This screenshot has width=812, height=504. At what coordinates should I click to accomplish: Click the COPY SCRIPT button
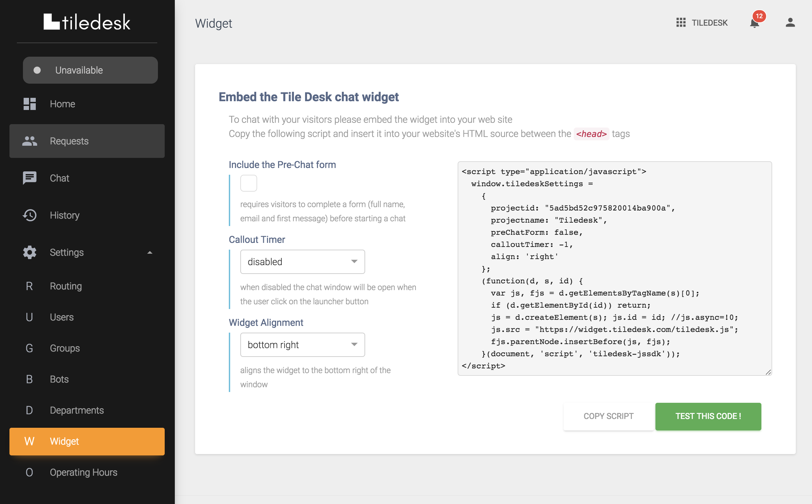[608, 416]
